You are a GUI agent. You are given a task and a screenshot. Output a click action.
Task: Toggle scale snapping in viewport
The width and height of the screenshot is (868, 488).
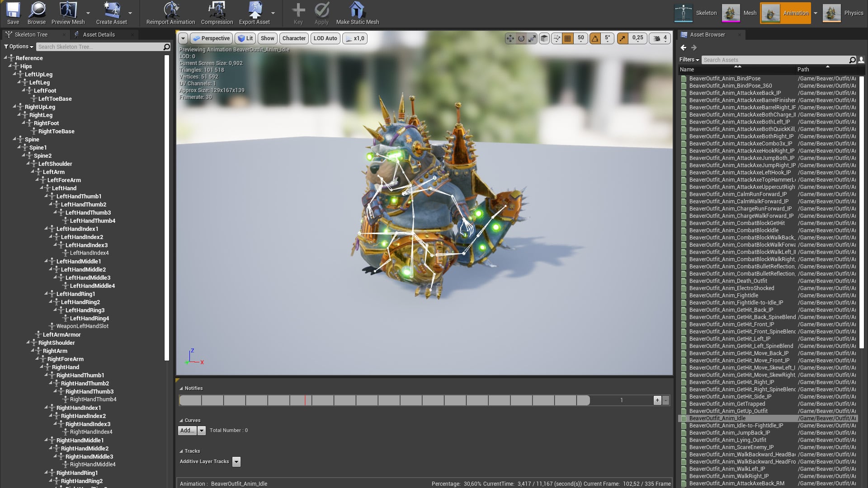click(623, 38)
